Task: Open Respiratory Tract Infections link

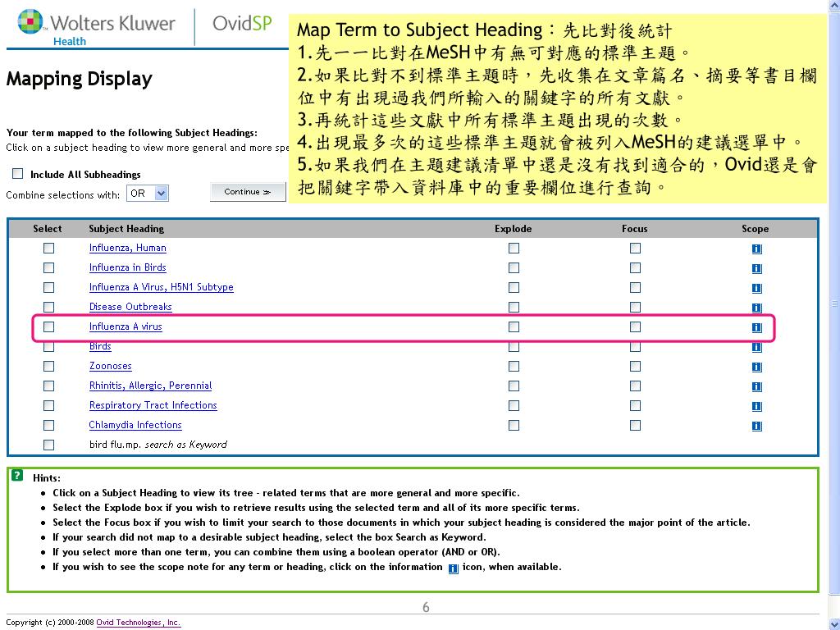Action: click(x=153, y=405)
